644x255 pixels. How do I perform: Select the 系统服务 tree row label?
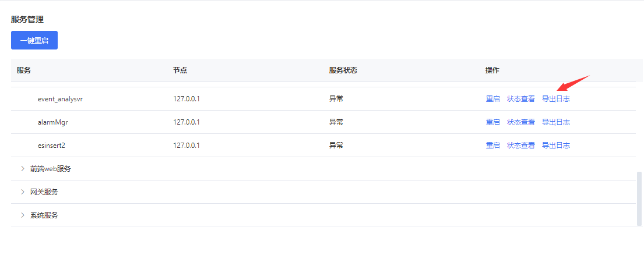(44, 215)
